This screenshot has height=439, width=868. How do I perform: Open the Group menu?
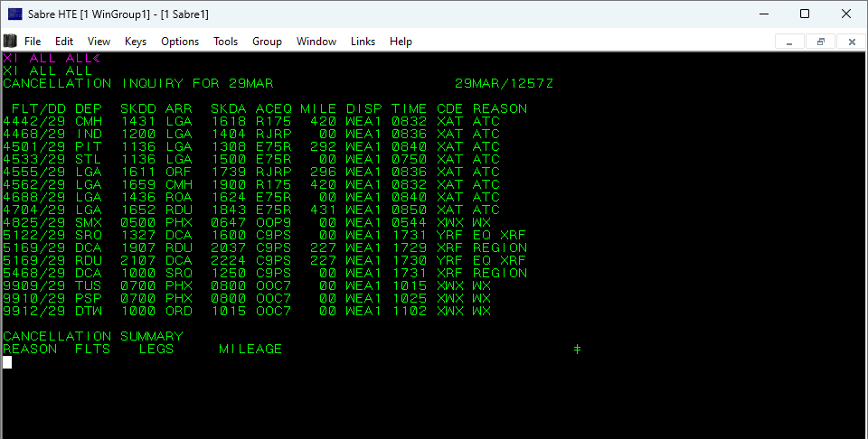267,42
